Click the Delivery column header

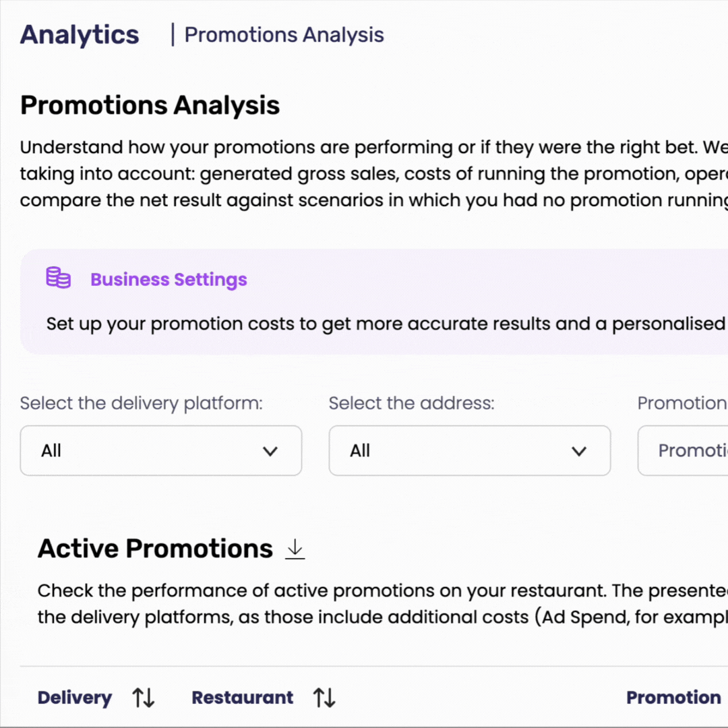[75, 698]
